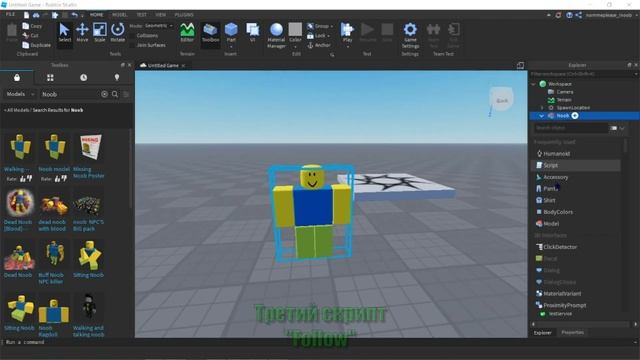Viewport: 640px width, 360px height.
Task: Open the Lock dropdown arrow
Action: click(x=329, y=36)
